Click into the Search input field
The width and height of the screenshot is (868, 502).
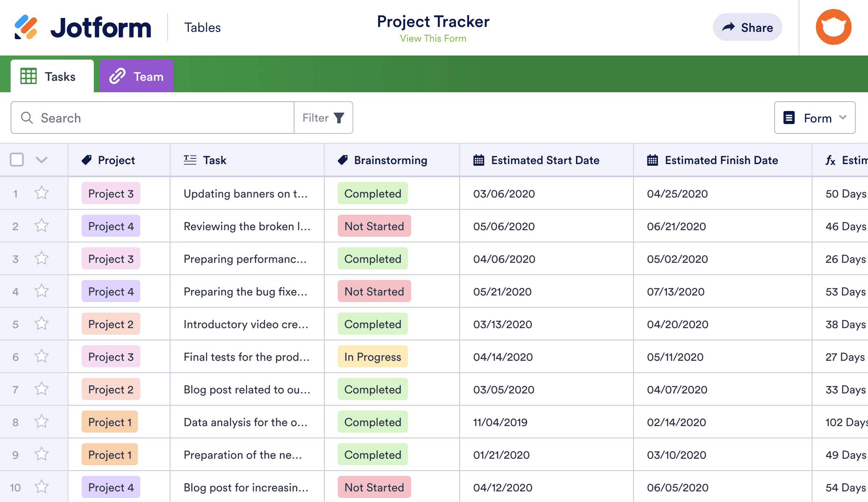coord(163,118)
